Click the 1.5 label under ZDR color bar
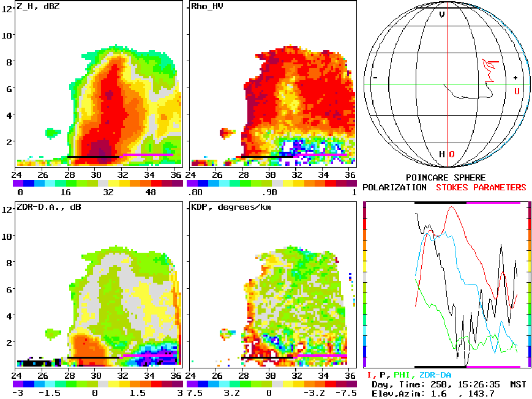The image size is (532, 399). pos(137,393)
